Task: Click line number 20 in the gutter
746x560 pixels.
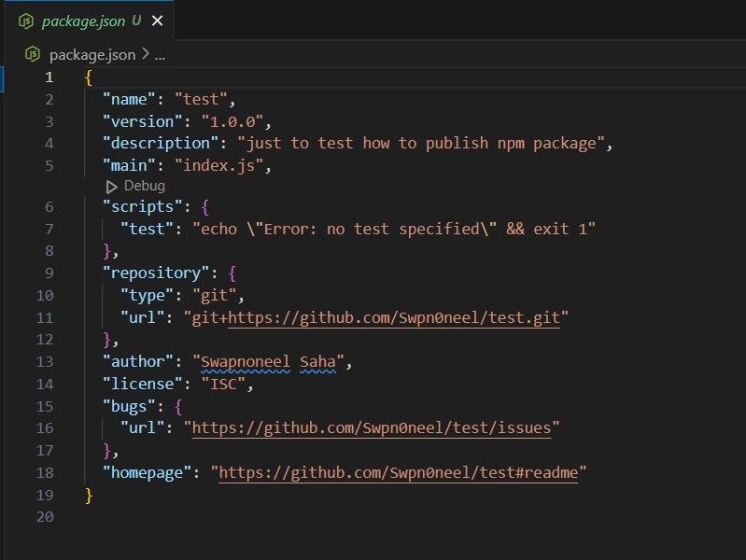Action: tap(45, 517)
